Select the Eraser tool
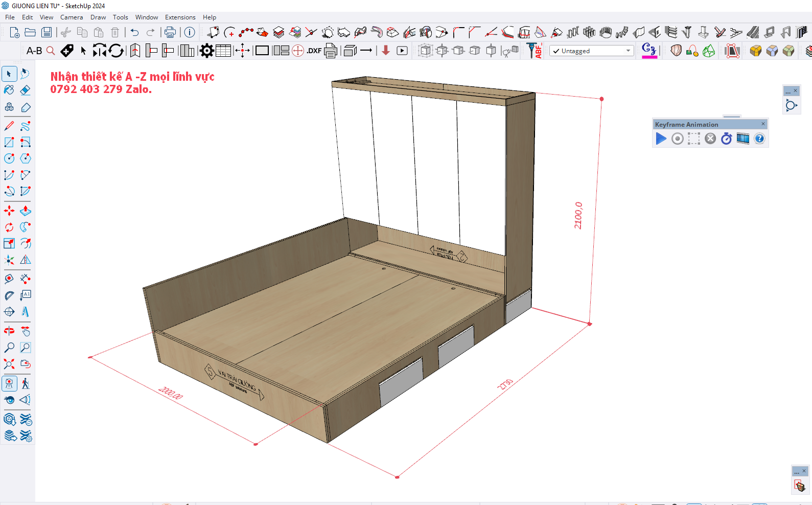The image size is (812, 505). pos(26,90)
